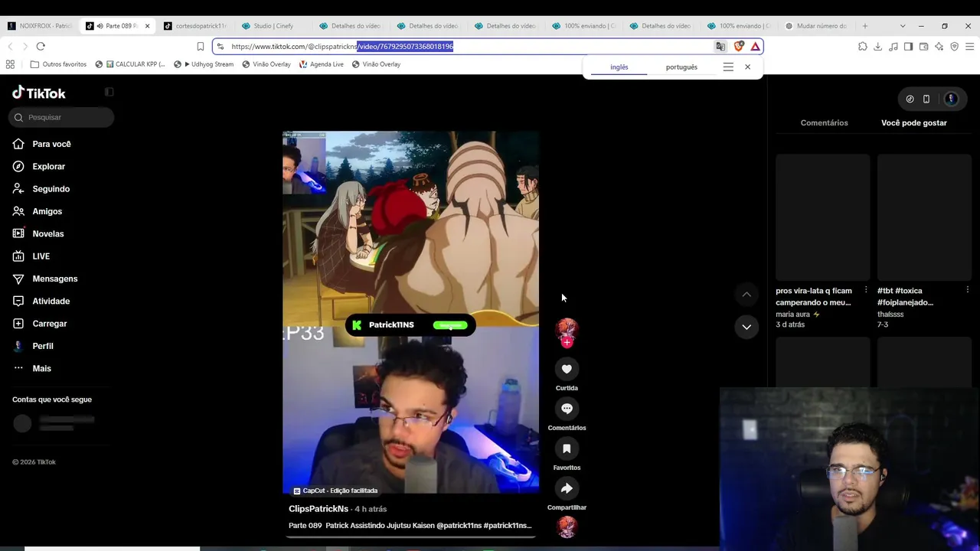Viewport: 980px width, 551px height.
Task: Open the spinning sound disc
Action: pyautogui.click(x=567, y=527)
